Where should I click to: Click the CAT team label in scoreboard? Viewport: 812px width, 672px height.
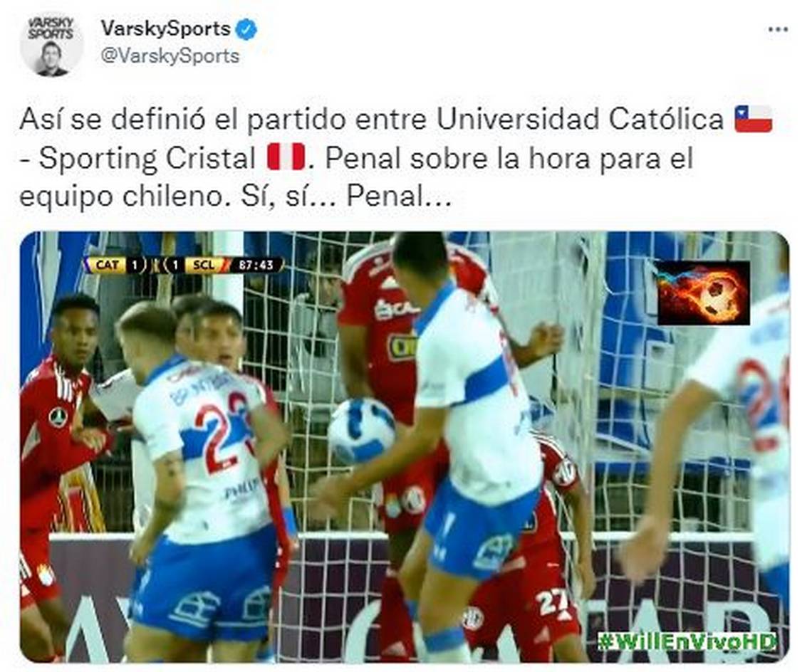107,265
